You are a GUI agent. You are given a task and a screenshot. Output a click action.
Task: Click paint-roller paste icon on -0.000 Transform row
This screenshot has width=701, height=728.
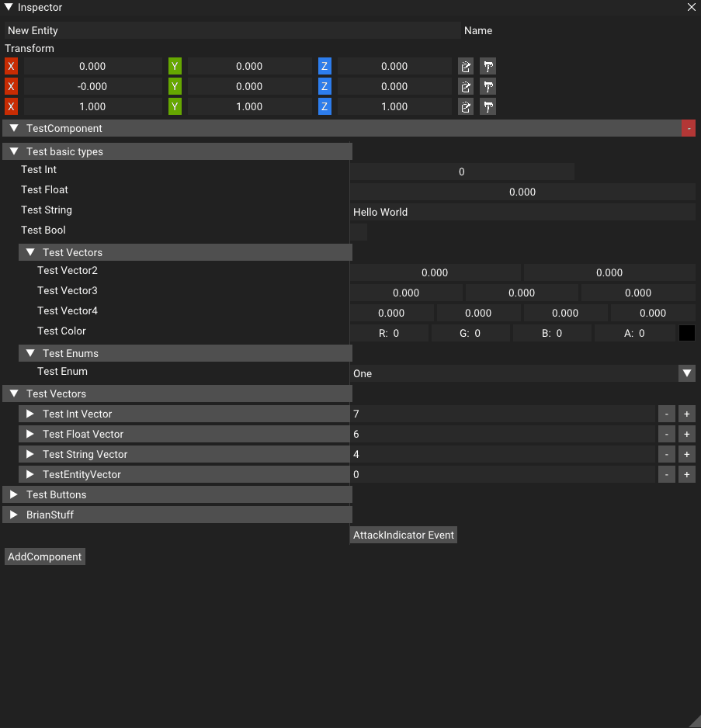[x=488, y=86]
